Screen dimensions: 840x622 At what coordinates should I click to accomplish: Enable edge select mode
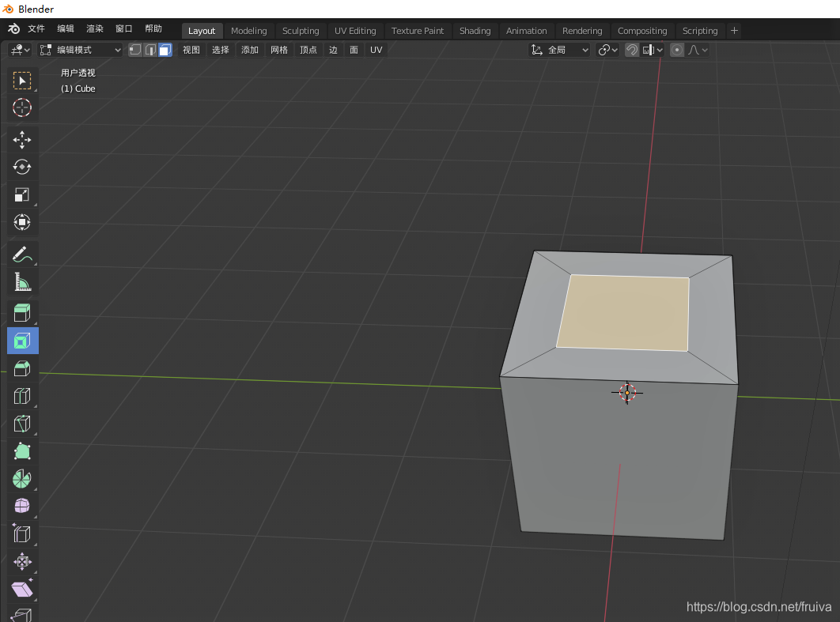pyautogui.click(x=150, y=50)
